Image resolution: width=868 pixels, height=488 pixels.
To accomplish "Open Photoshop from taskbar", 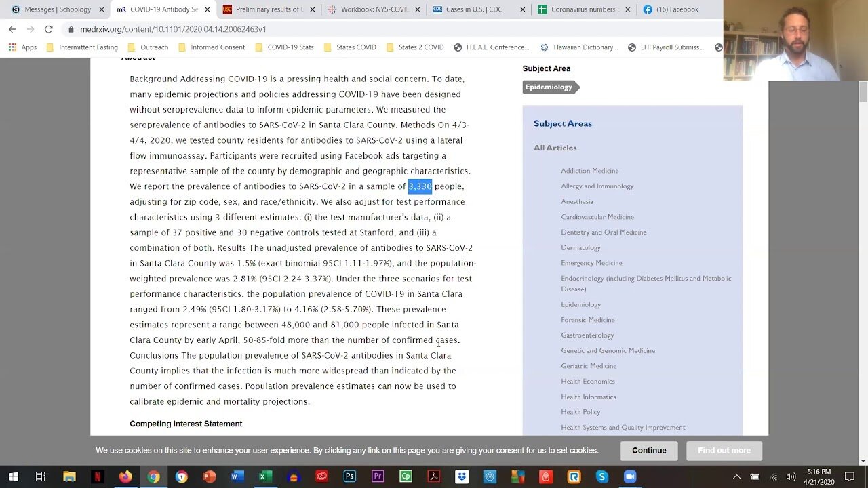I will pos(350,476).
